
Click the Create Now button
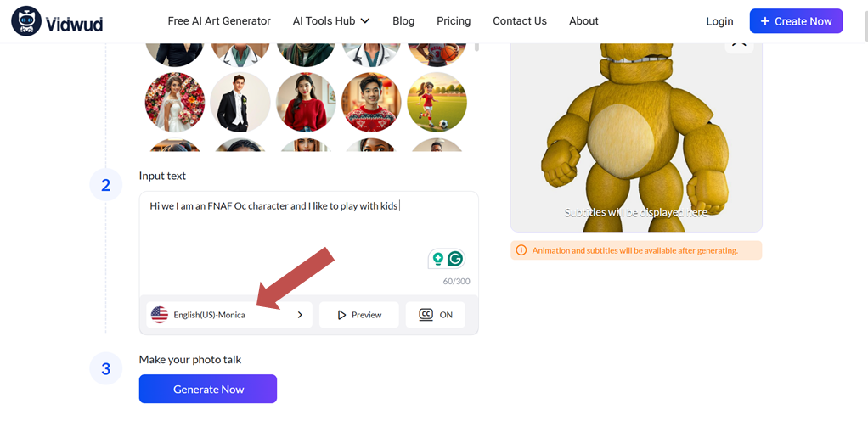tap(796, 21)
